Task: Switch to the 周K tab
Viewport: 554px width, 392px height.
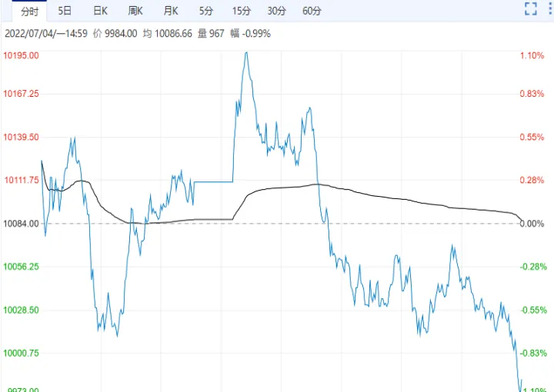Action: point(135,11)
